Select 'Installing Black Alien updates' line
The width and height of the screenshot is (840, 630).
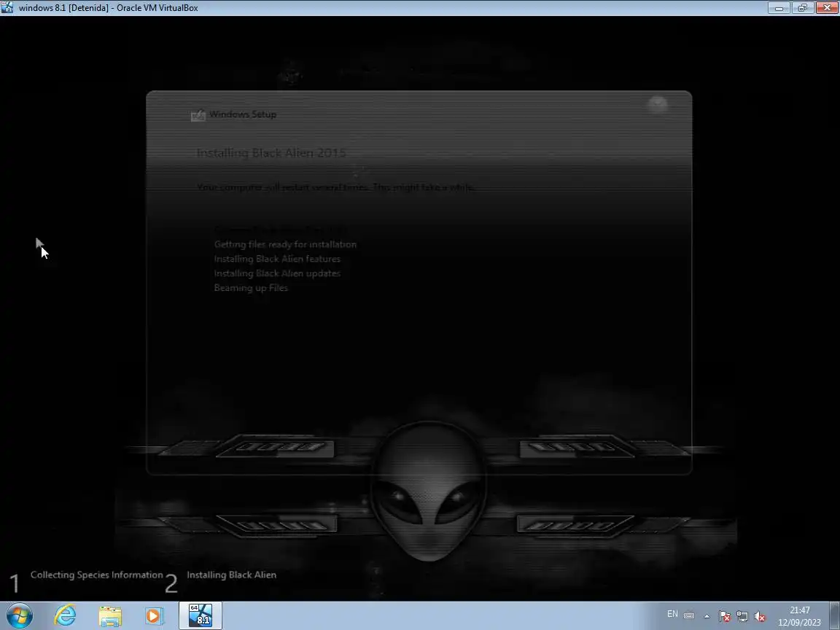pyautogui.click(x=277, y=273)
